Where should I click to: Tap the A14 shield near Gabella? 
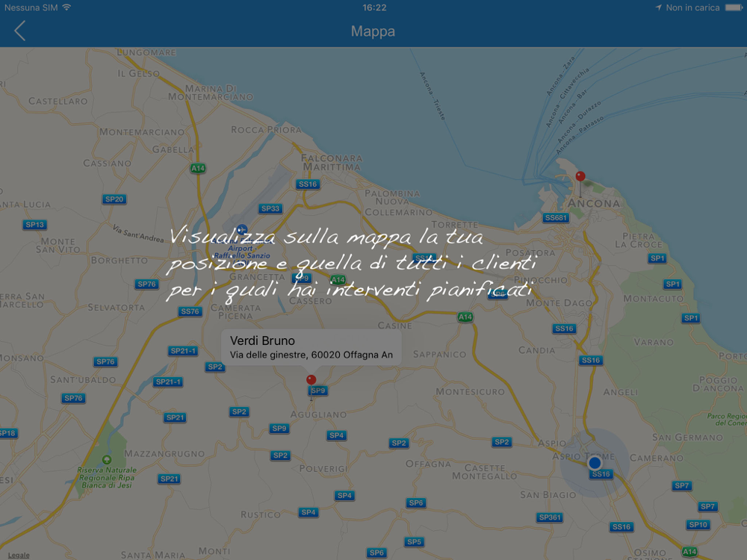(198, 168)
